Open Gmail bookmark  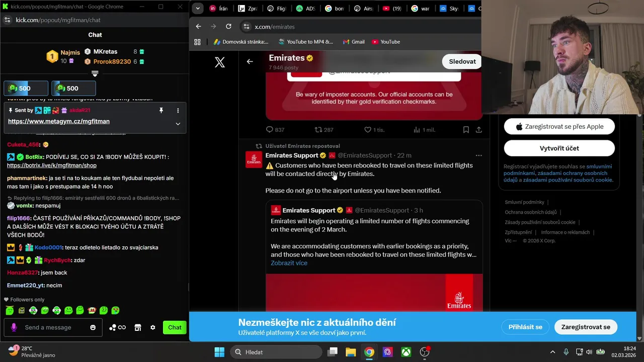353,42
